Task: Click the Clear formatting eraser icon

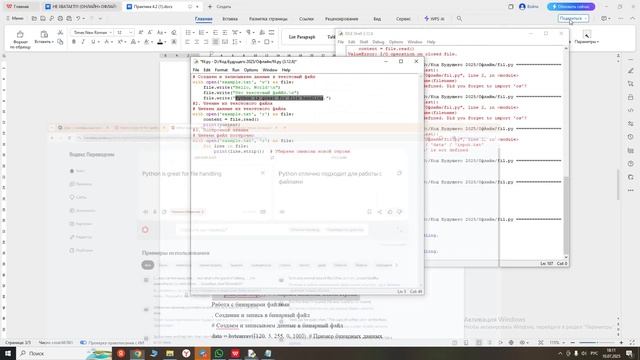Action: tap(174, 32)
